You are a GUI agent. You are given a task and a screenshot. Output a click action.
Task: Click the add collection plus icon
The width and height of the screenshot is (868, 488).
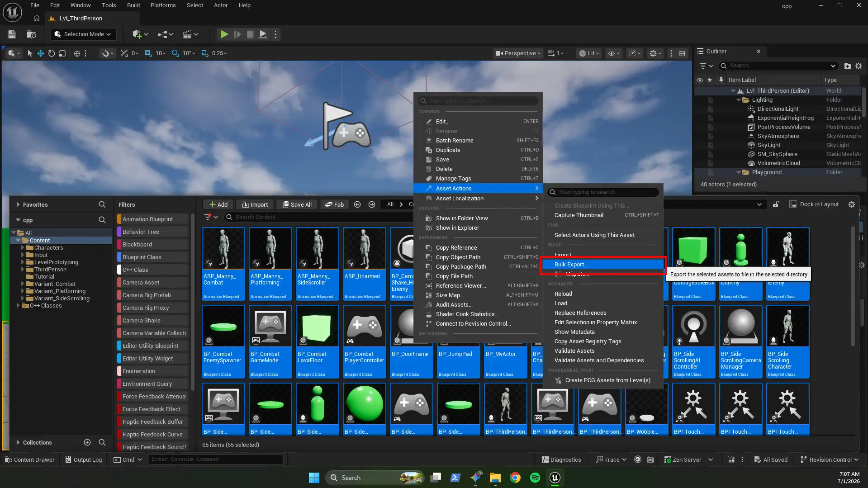(x=87, y=443)
